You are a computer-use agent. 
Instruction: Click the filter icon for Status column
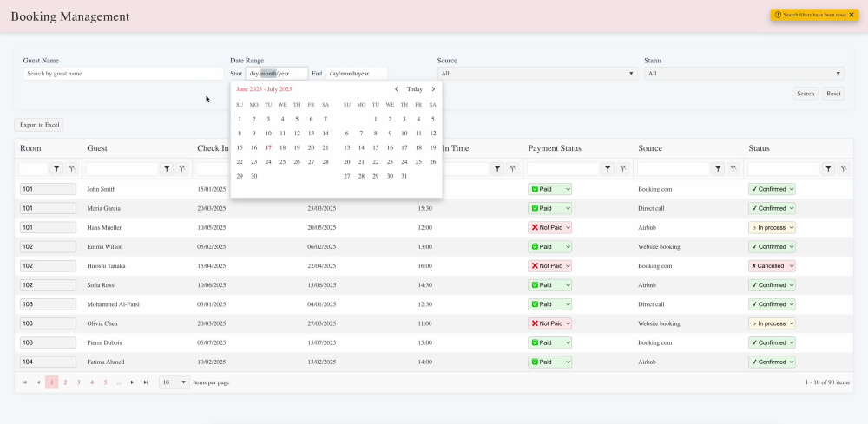828,169
